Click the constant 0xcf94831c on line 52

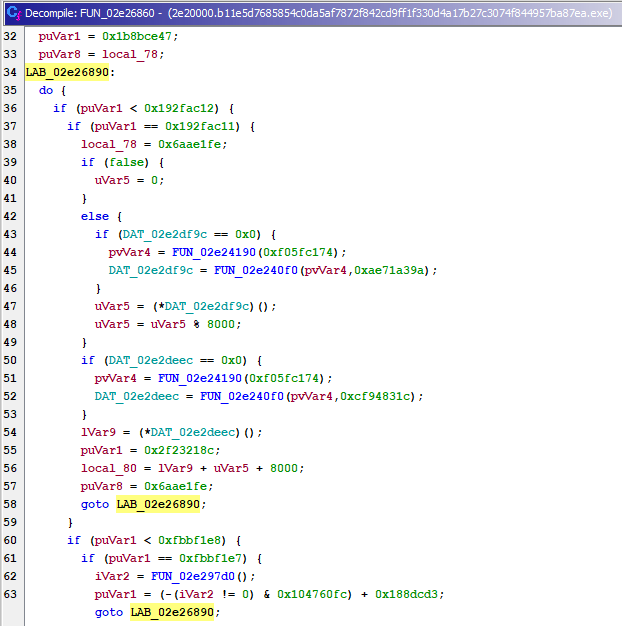382,396
